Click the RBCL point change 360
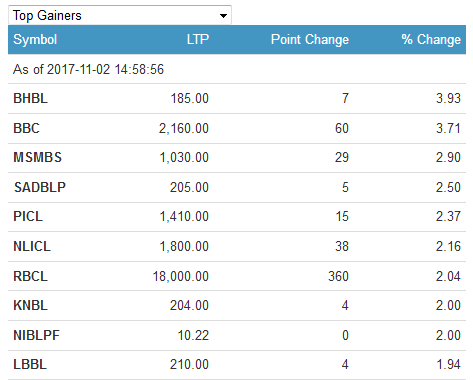 (x=338, y=276)
